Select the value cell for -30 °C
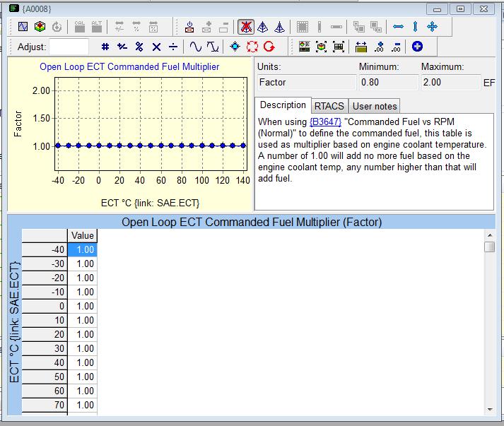 click(x=82, y=264)
